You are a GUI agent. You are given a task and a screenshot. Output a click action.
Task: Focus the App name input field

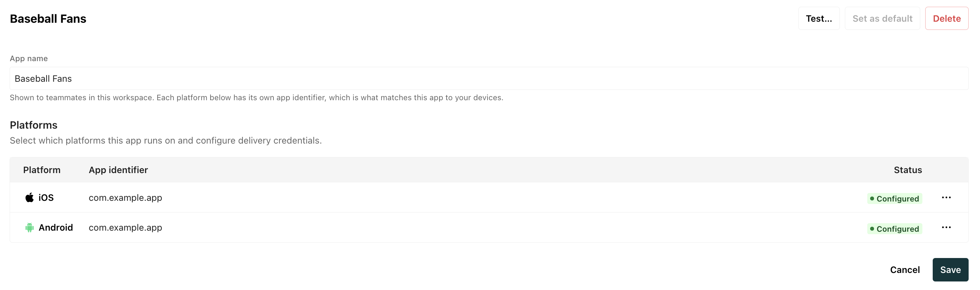tap(489, 78)
